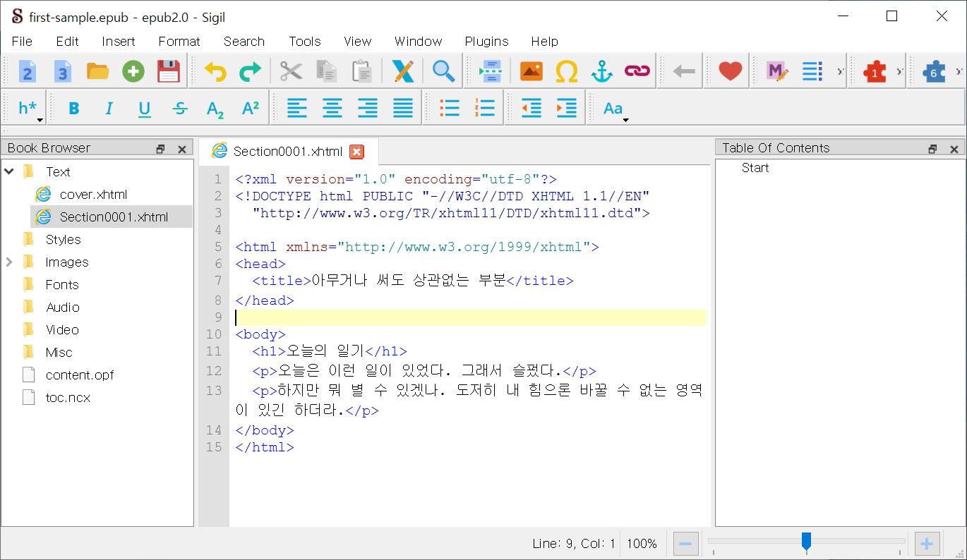Screen dimensions: 967x560
Task: Insert link chain icon
Action: [637, 71]
